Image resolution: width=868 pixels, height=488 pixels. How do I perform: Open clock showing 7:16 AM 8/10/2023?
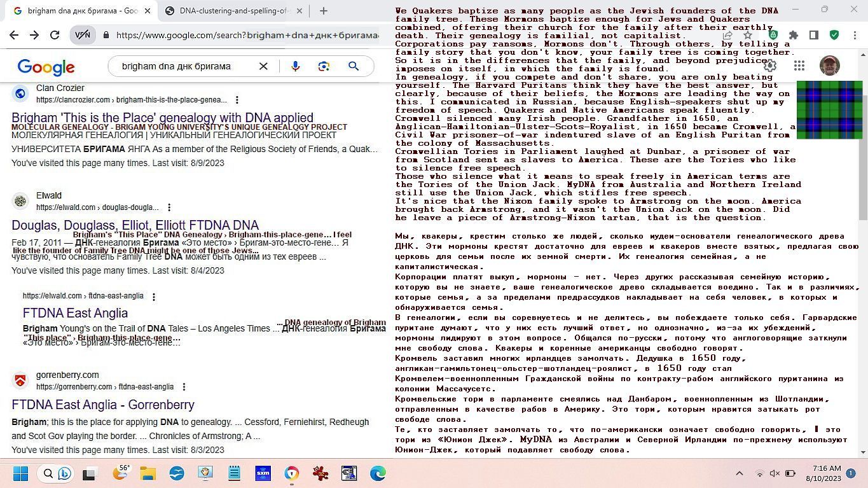(x=823, y=473)
